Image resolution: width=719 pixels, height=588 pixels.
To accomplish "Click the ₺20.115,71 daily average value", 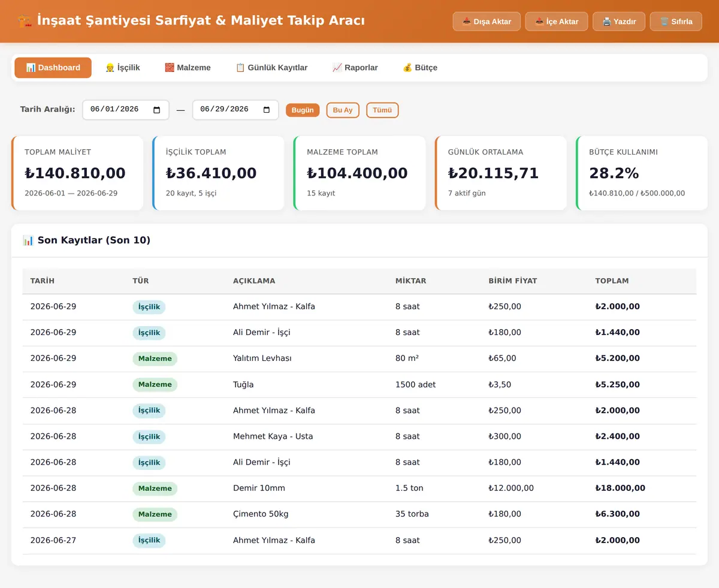I will (493, 173).
